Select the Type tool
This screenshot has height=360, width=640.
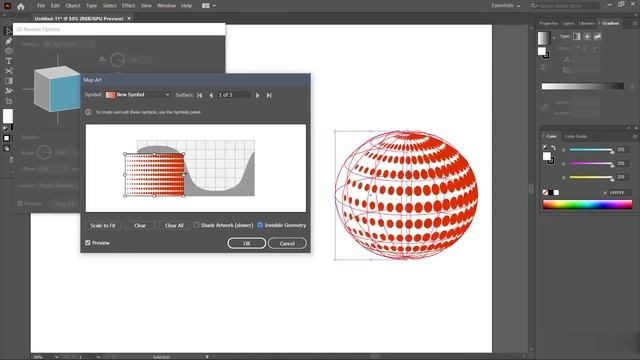pyautogui.click(x=8, y=61)
